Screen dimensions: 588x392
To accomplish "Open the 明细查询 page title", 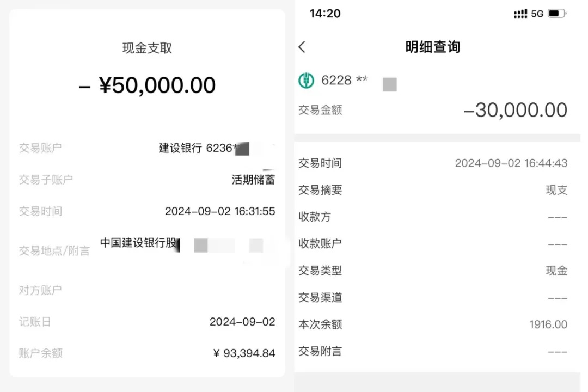I will coord(432,47).
